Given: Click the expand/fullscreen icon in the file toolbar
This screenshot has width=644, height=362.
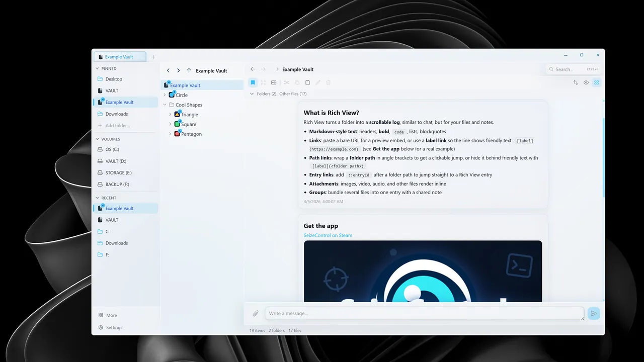Looking at the screenshot, I should click(x=263, y=82).
